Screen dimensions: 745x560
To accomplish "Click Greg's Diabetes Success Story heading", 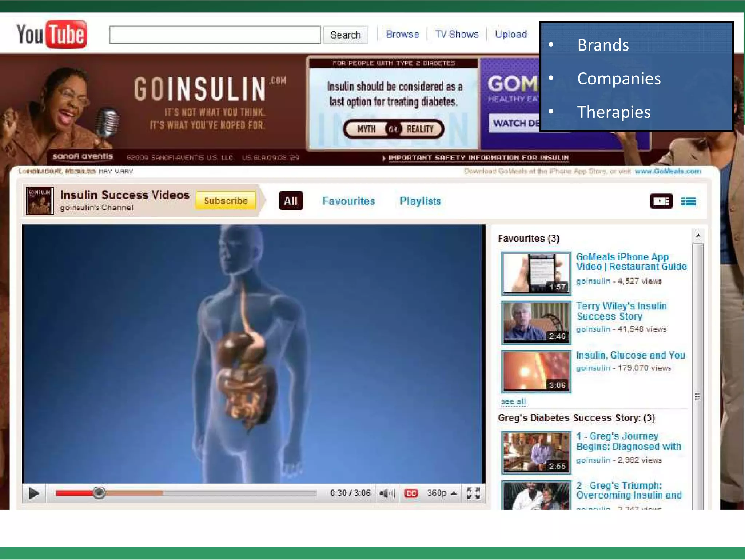I will pyautogui.click(x=576, y=418).
